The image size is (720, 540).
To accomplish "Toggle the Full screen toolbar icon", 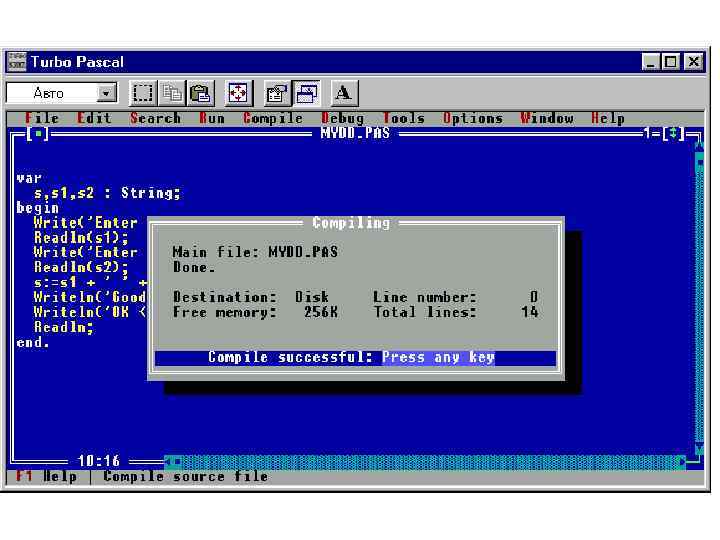I will coord(238,93).
